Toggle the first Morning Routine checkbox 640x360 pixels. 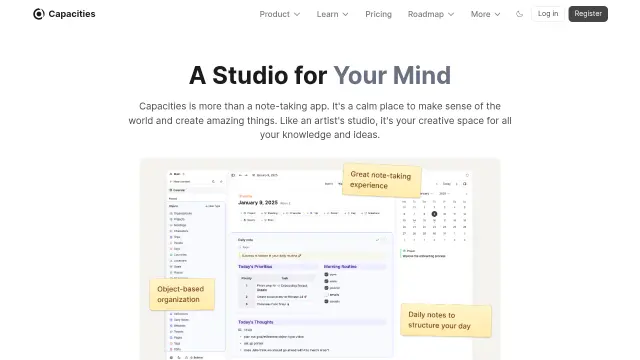(326, 275)
